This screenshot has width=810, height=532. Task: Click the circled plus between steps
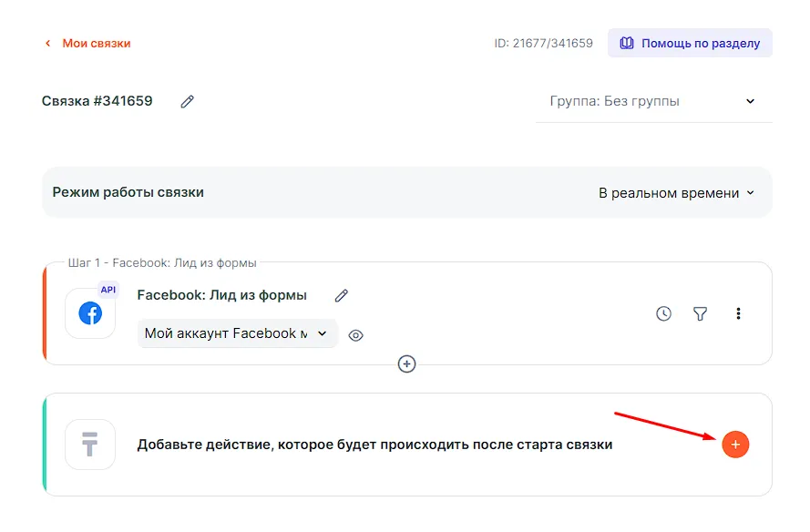pyautogui.click(x=407, y=363)
